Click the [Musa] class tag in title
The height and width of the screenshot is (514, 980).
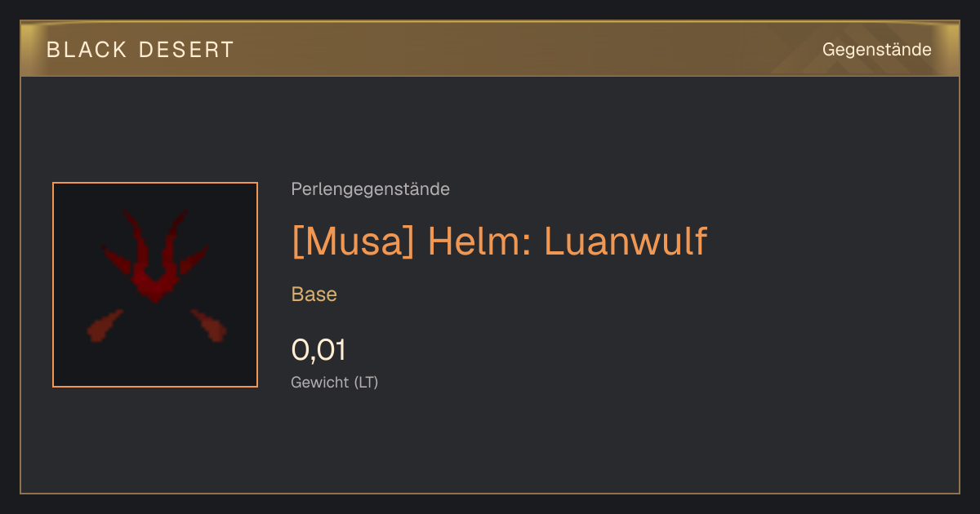[x=353, y=241]
